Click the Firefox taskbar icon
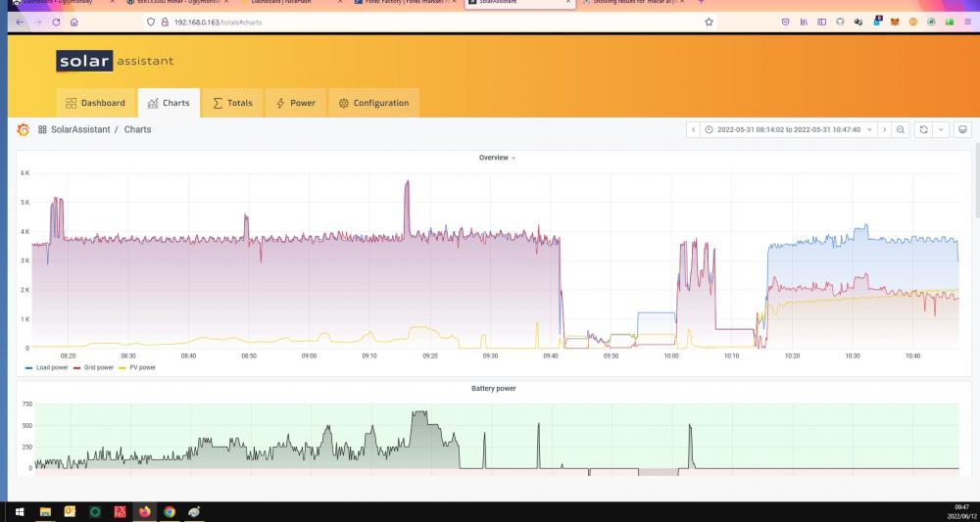Image resolution: width=980 pixels, height=522 pixels. pyautogui.click(x=145, y=512)
